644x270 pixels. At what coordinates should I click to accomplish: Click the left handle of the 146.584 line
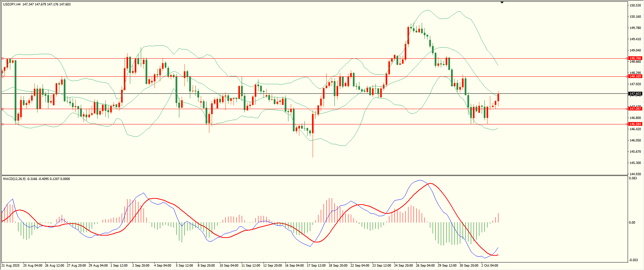[x=3, y=124]
